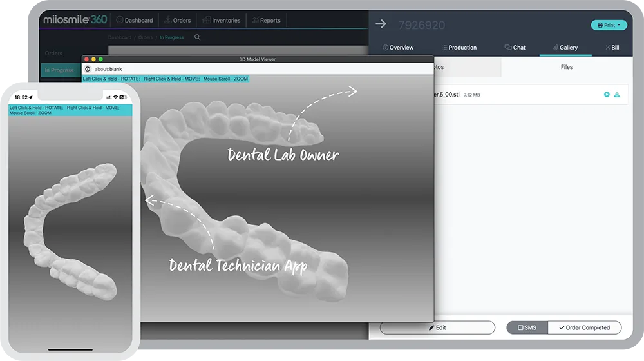Click the search magnifier icon near breadcrumbs
The width and height of the screenshot is (644, 361).
pos(198,37)
